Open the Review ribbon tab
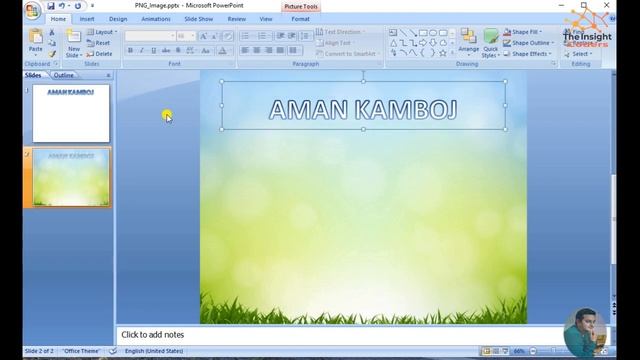Viewport: 640px width, 360px height. (237, 19)
